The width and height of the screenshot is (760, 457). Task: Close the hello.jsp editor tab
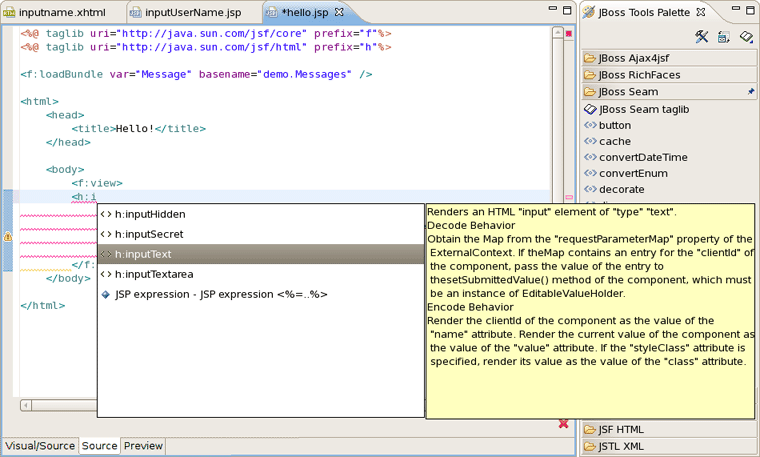pos(339,12)
